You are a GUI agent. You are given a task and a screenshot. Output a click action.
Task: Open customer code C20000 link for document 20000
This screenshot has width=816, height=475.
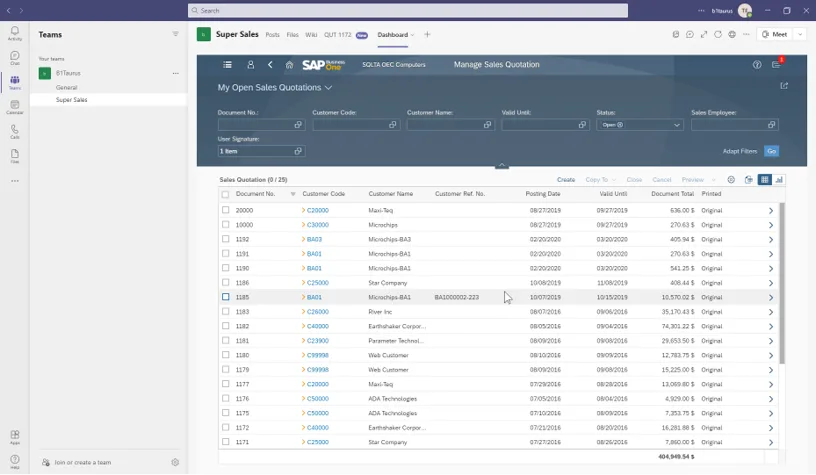317,211
